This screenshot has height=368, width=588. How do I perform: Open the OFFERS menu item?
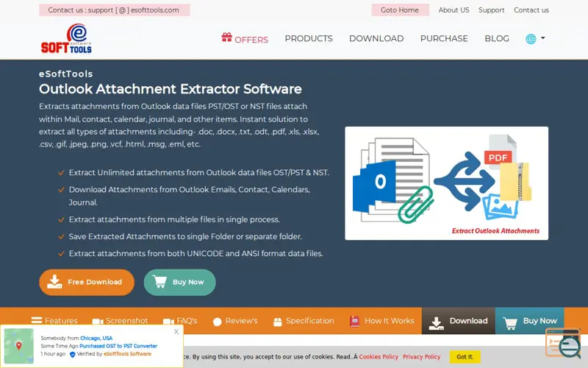(x=245, y=39)
